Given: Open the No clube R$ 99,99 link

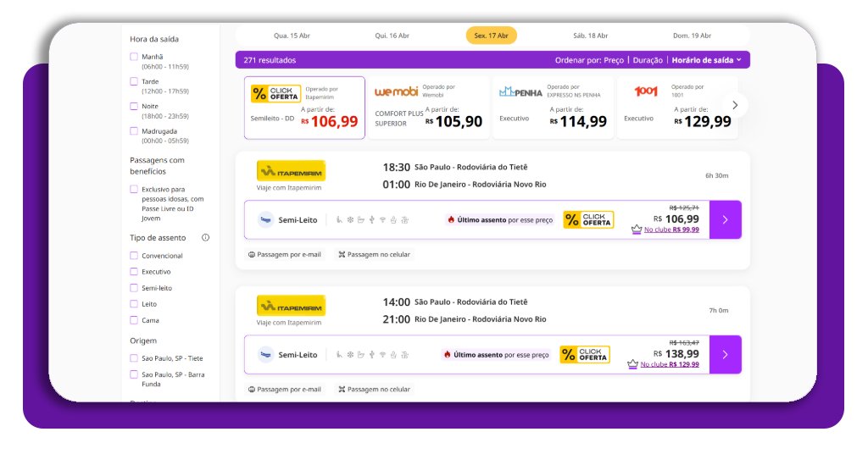Looking at the screenshot, I should coord(671,230).
